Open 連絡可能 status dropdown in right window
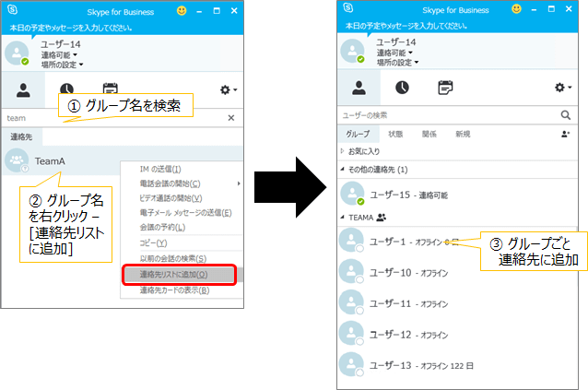 tap(394, 53)
